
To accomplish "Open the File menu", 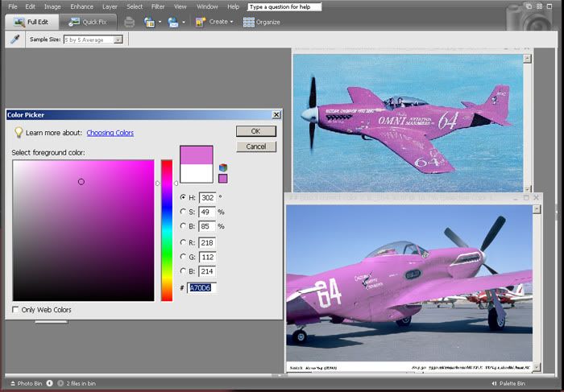I will coord(13,6).
